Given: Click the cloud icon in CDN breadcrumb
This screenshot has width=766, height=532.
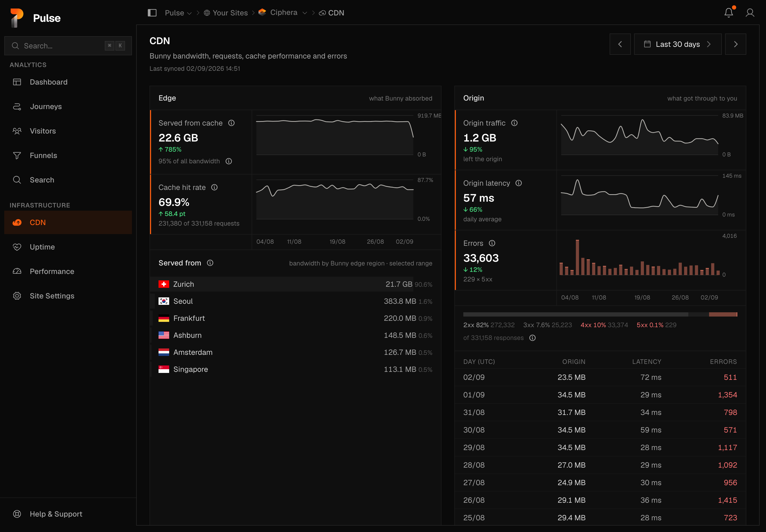Looking at the screenshot, I should pyautogui.click(x=322, y=13).
